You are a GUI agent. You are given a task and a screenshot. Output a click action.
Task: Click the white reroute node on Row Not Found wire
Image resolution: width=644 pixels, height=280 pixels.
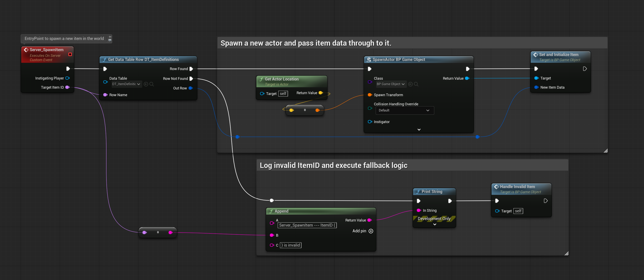point(272,200)
